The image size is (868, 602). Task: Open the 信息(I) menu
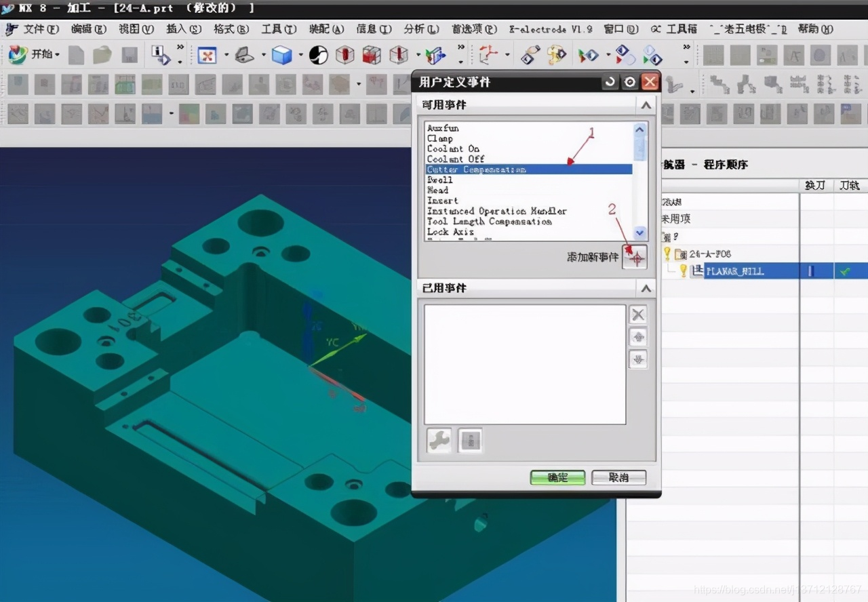click(x=374, y=29)
